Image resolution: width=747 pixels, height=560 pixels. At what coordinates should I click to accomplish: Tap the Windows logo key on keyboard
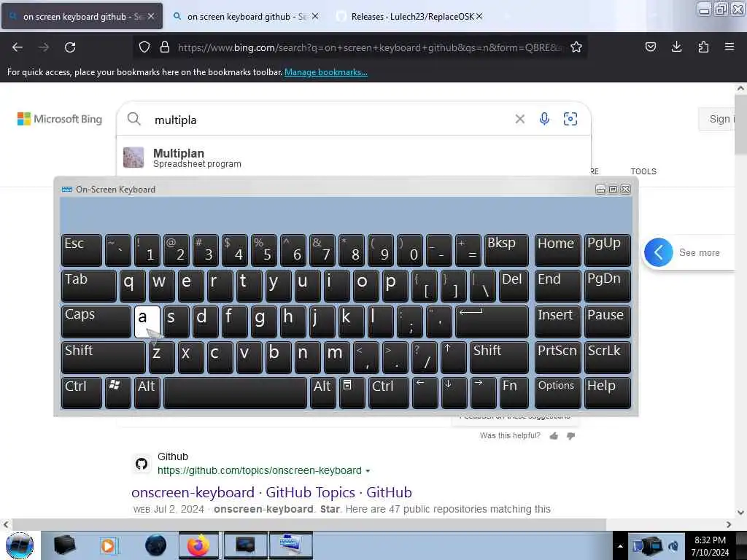117,392
